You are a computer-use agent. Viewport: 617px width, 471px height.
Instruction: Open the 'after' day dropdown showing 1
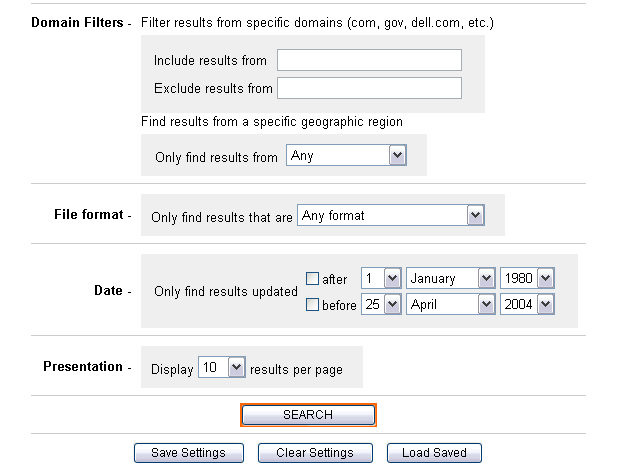[381, 279]
